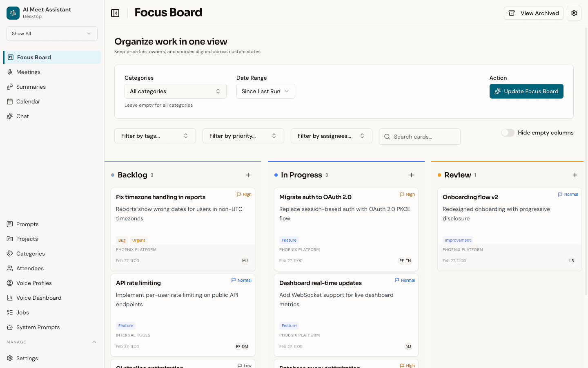Enable Hide empty columns
This screenshot has width=588, height=368.
point(508,132)
